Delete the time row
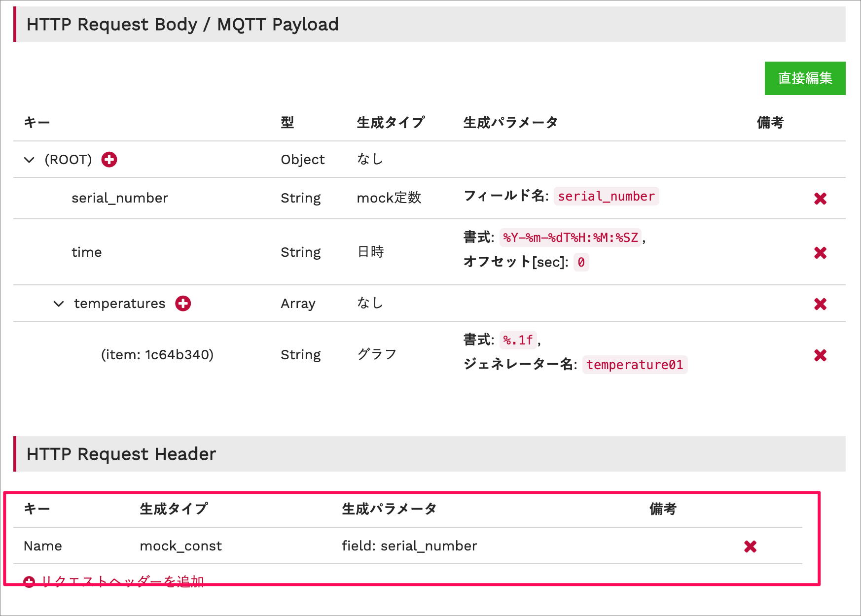Screen dimensions: 861x616 (820, 253)
